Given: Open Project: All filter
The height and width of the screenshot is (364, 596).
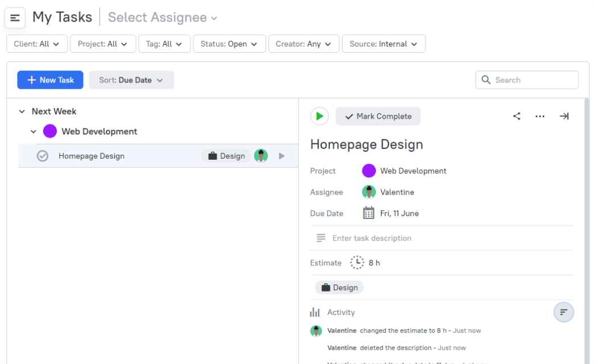Looking at the screenshot, I should point(103,44).
